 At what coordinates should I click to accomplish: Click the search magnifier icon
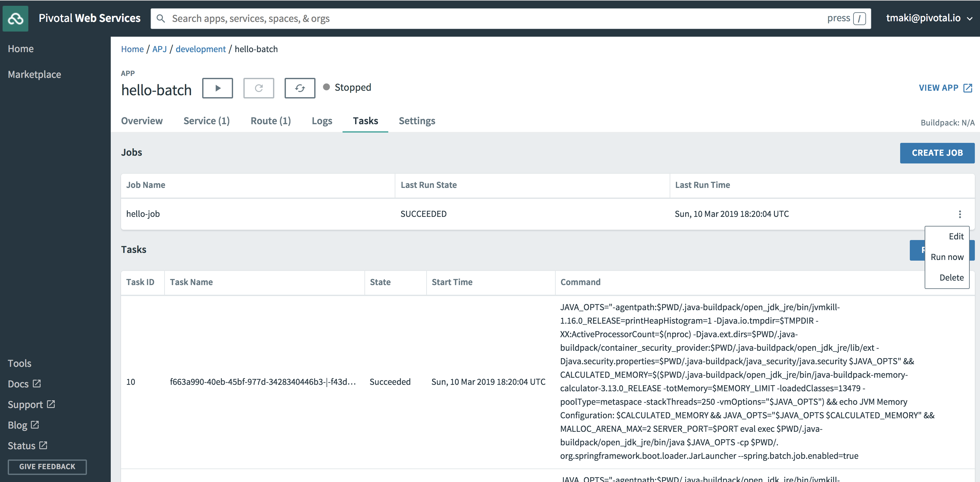click(x=161, y=19)
